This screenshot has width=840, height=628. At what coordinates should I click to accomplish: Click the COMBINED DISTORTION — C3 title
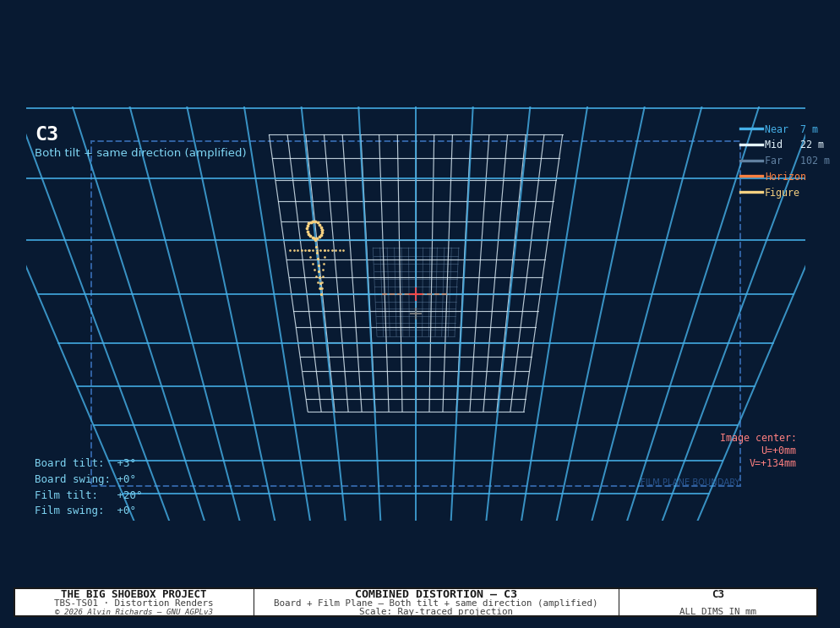coord(435,593)
